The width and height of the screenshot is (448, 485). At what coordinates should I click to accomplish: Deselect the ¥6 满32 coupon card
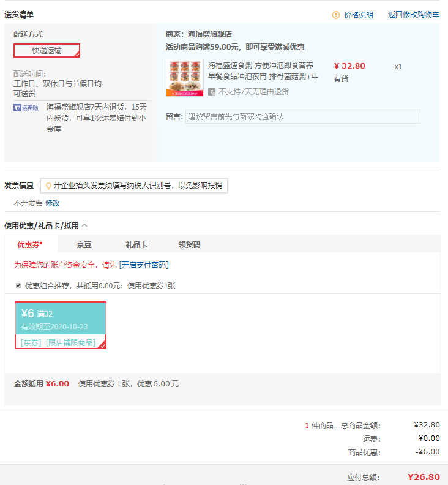[x=61, y=325]
